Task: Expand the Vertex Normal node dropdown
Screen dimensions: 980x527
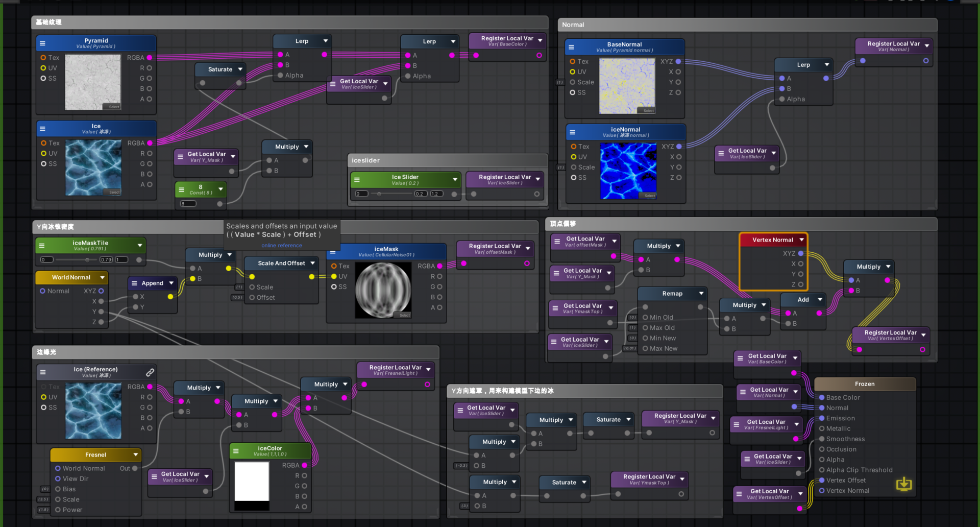Action: click(801, 240)
